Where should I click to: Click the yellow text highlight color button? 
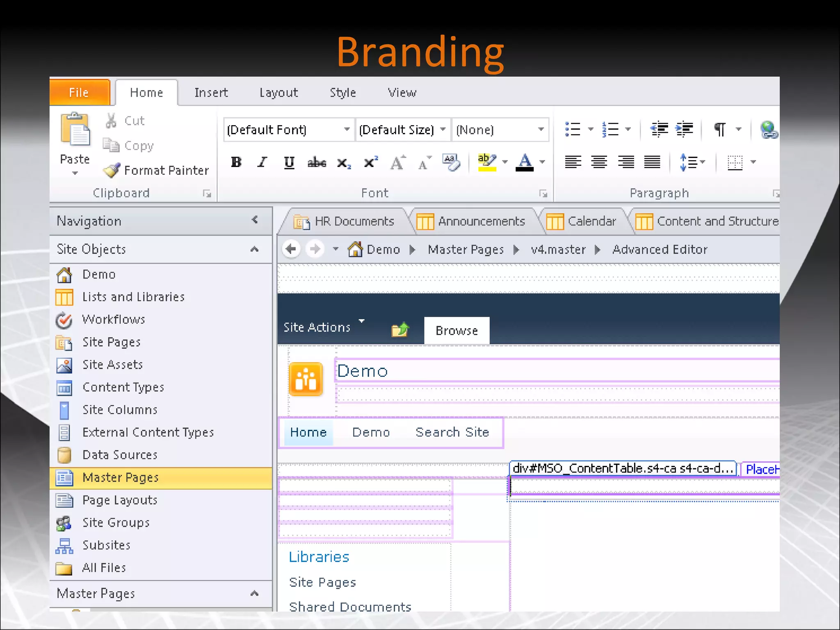pos(487,162)
